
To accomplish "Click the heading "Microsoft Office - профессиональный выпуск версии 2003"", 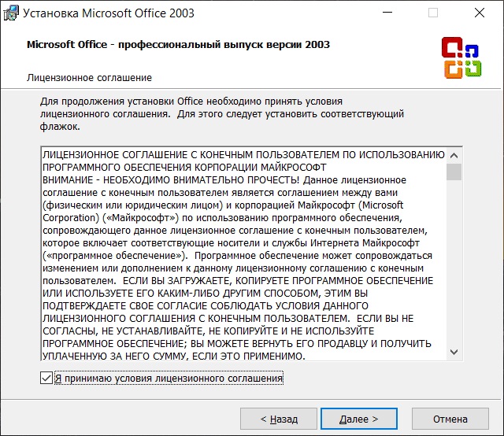I will tap(179, 44).
